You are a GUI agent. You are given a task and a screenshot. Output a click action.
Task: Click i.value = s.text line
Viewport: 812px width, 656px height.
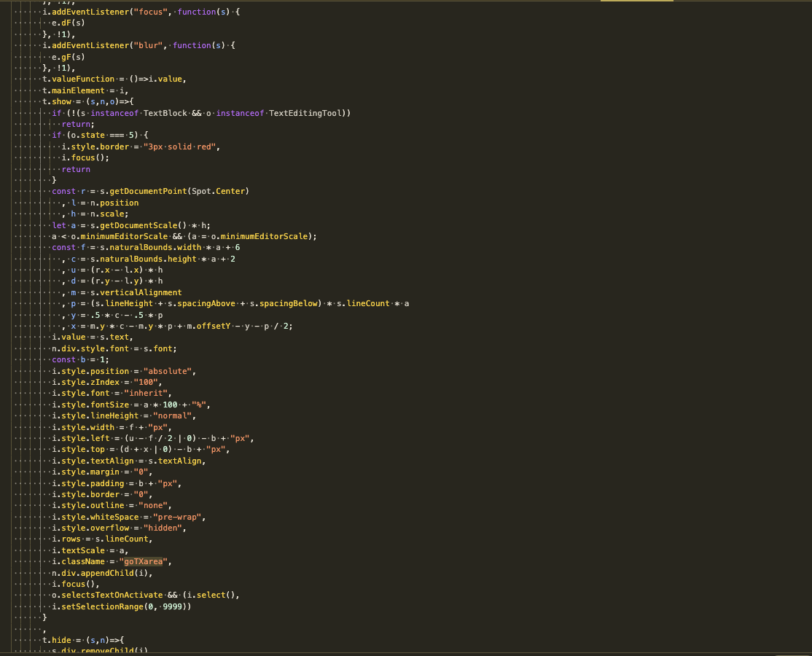92,337
